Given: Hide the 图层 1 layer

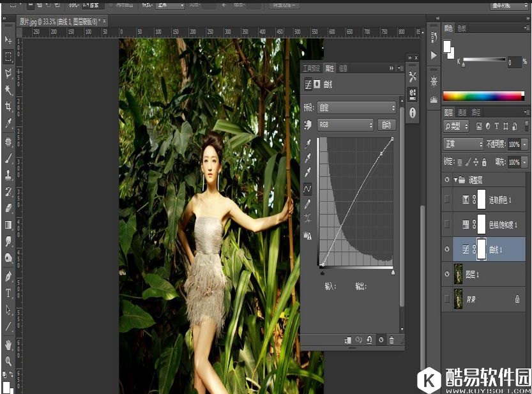Looking at the screenshot, I should [447, 274].
